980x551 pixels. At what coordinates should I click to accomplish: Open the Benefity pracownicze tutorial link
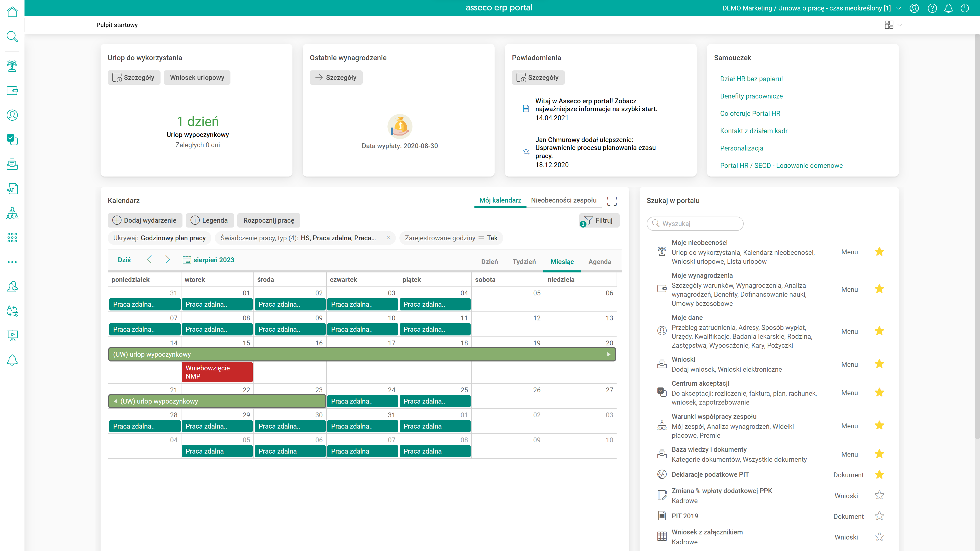pyautogui.click(x=751, y=96)
